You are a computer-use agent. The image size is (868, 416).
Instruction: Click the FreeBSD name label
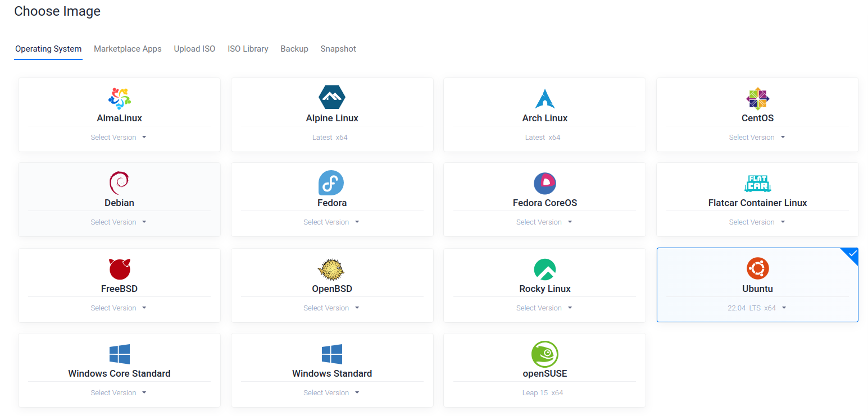tap(119, 289)
